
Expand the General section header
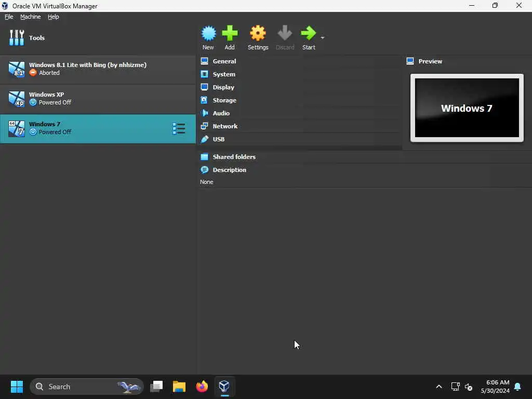[224, 61]
